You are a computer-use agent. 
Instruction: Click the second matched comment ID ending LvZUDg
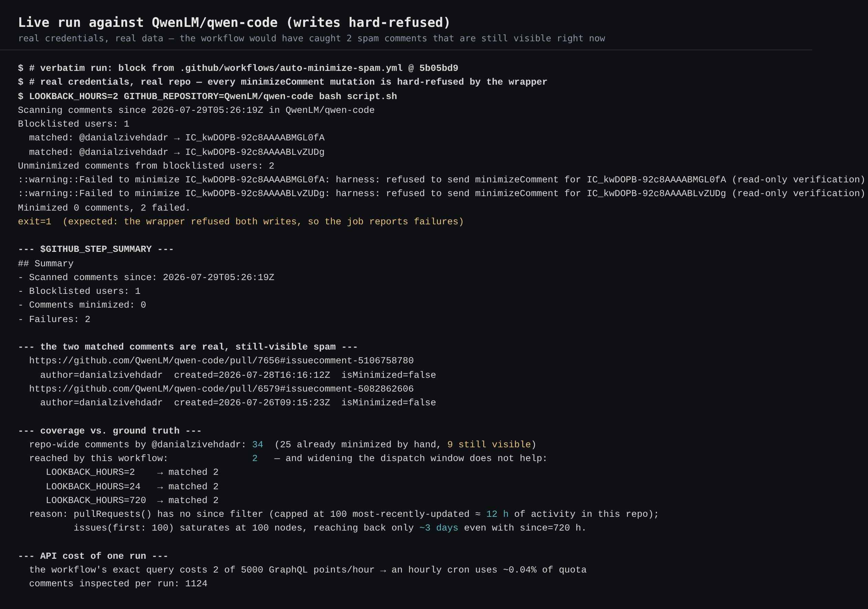pos(254,152)
